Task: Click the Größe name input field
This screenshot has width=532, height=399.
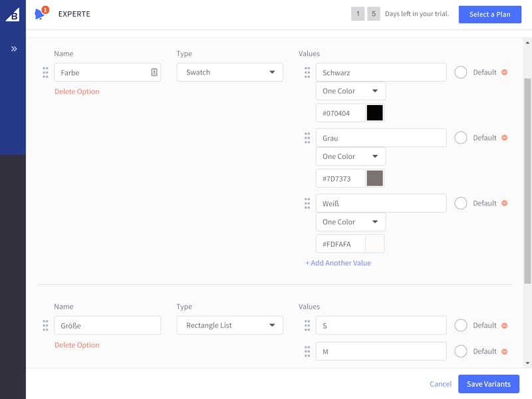Action: point(107,325)
